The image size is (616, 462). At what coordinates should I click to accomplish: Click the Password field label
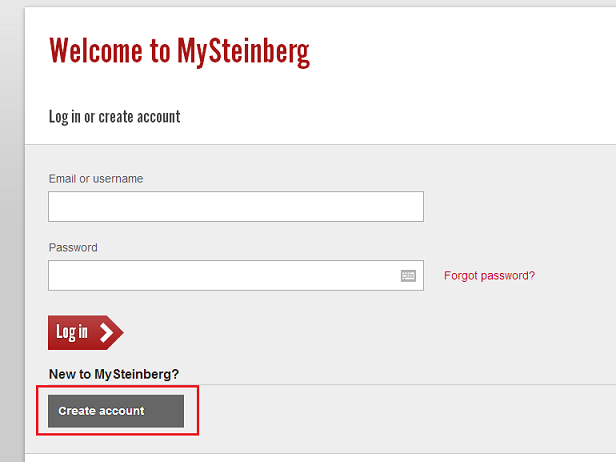click(73, 247)
